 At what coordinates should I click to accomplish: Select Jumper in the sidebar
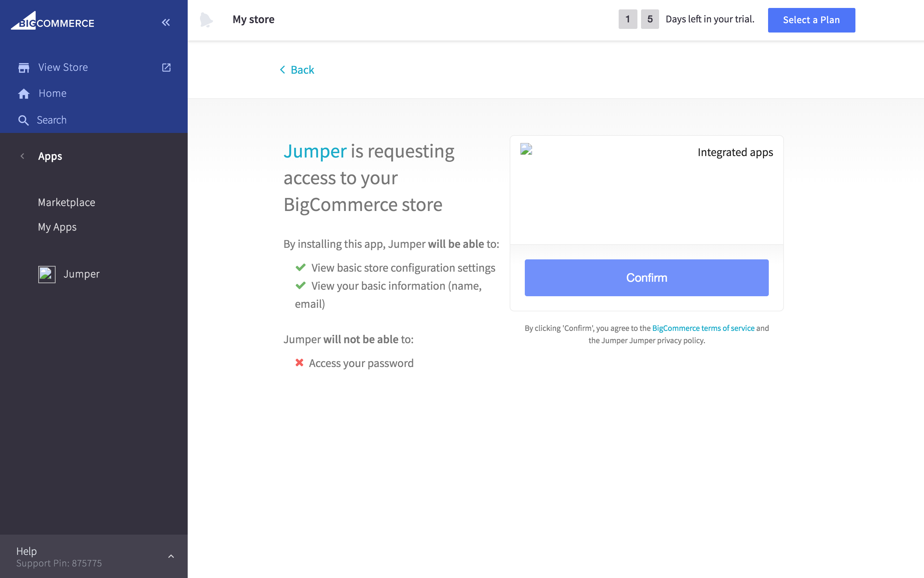[x=81, y=274]
